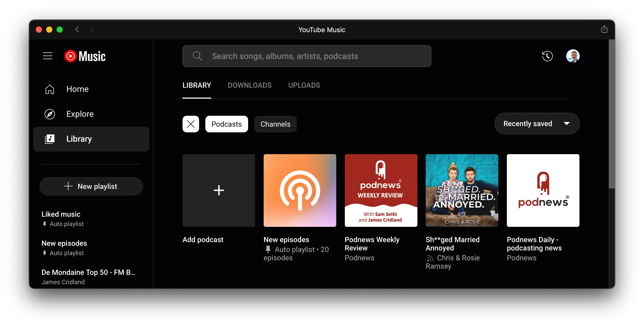Switch to the Uploads tab
The image size is (644, 327).
(x=304, y=85)
